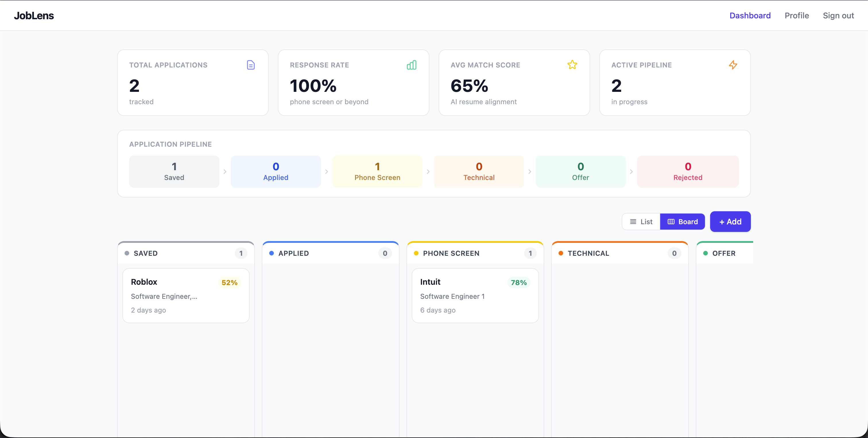
Task: Open the Intuit application card
Action: point(475,295)
